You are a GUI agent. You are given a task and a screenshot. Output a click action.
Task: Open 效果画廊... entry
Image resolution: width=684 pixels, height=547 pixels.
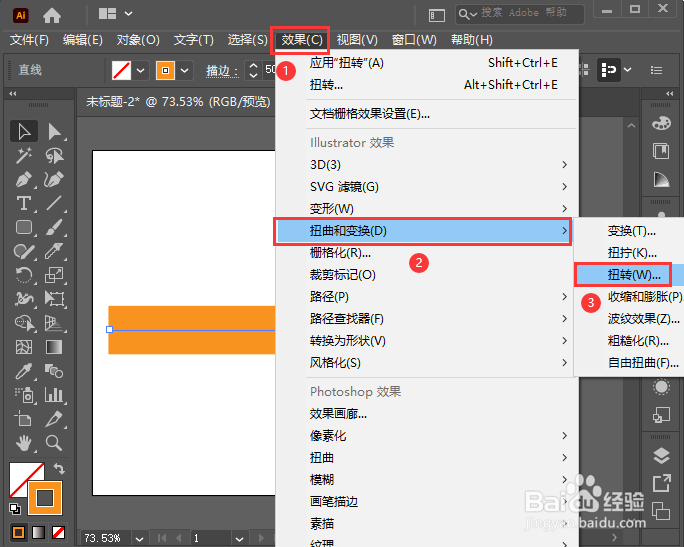tap(428, 414)
